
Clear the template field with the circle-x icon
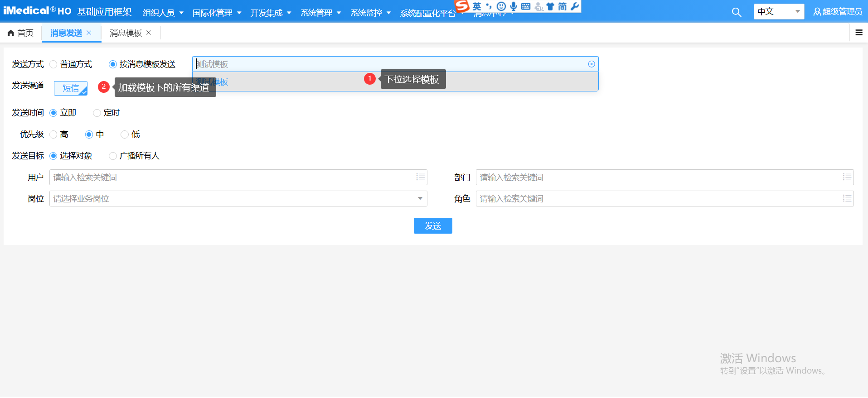coord(591,64)
